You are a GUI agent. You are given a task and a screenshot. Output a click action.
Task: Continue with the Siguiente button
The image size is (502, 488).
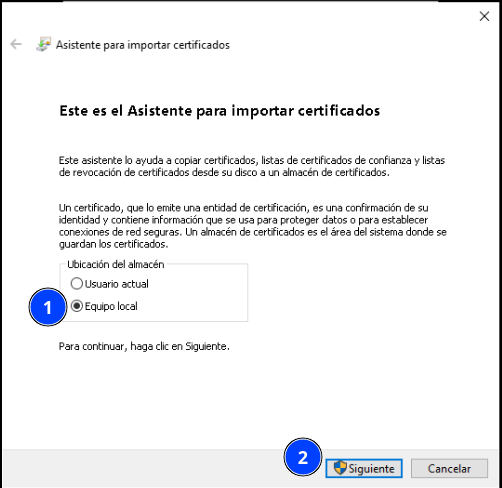[364, 468]
